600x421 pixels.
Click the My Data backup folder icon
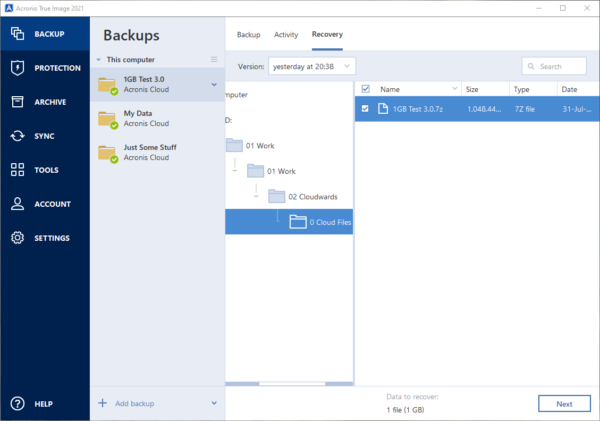(107, 119)
